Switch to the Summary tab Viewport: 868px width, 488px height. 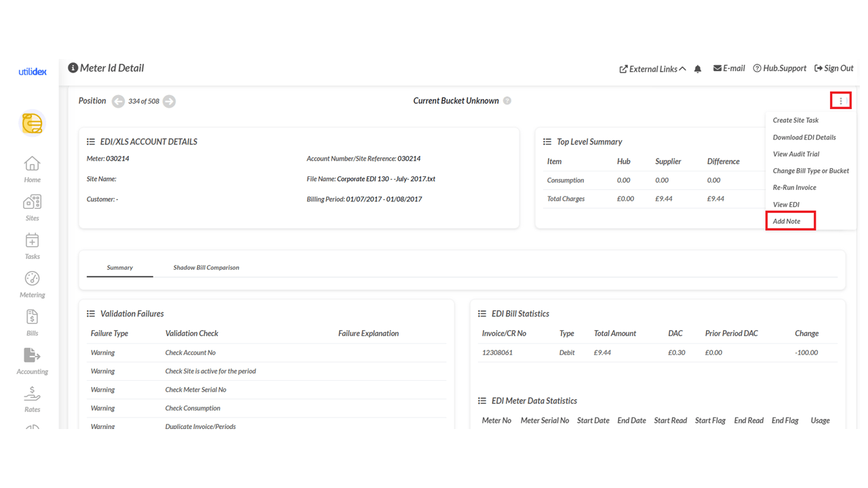120,268
